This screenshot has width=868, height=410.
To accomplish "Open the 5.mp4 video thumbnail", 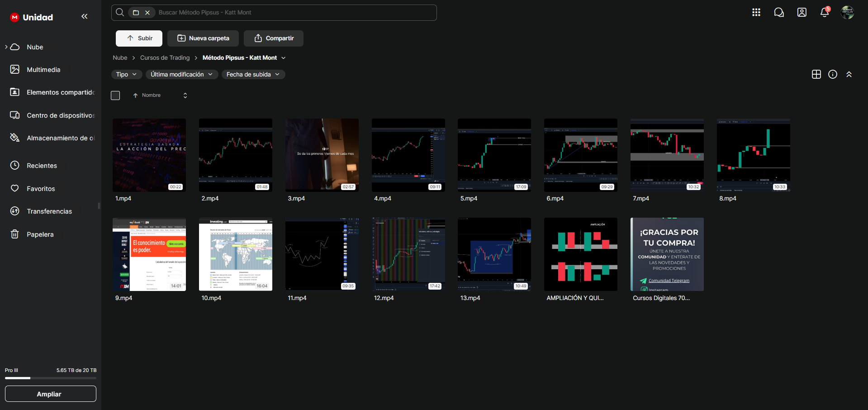I will tap(494, 155).
